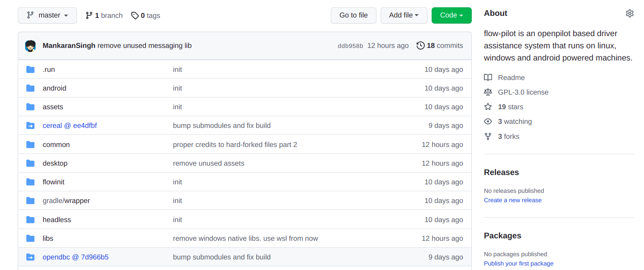Open the cereal @ ee4dfbf submodule
The image size is (644, 270).
pyautogui.click(x=70, y=125)
